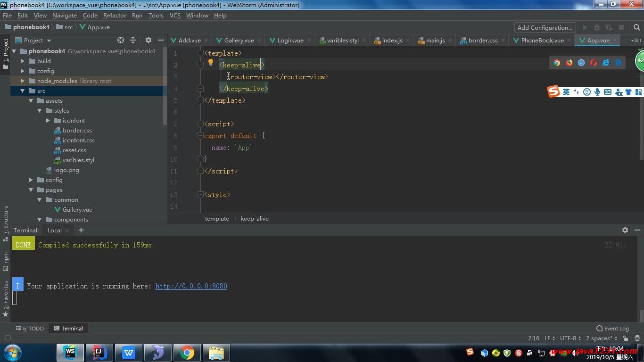Collapse the pages folder
Image resolution: width=644 pixels, height=362 pixels.
tap(31, 189)
